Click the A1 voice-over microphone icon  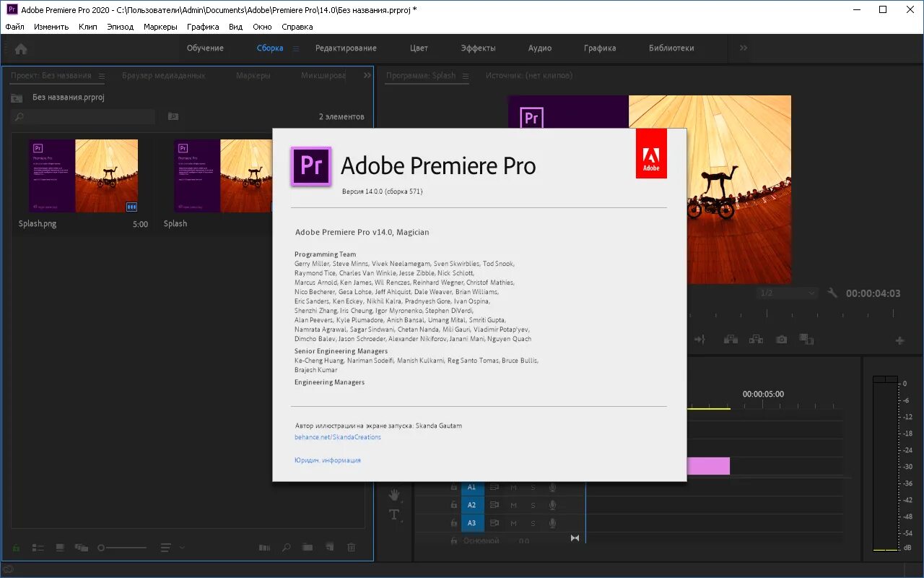(x=552, y=487)
